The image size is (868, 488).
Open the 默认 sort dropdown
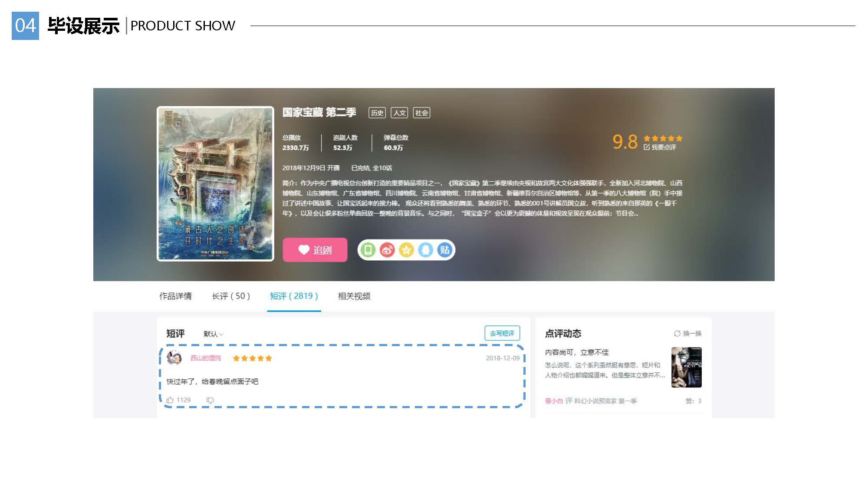point(213,334)
